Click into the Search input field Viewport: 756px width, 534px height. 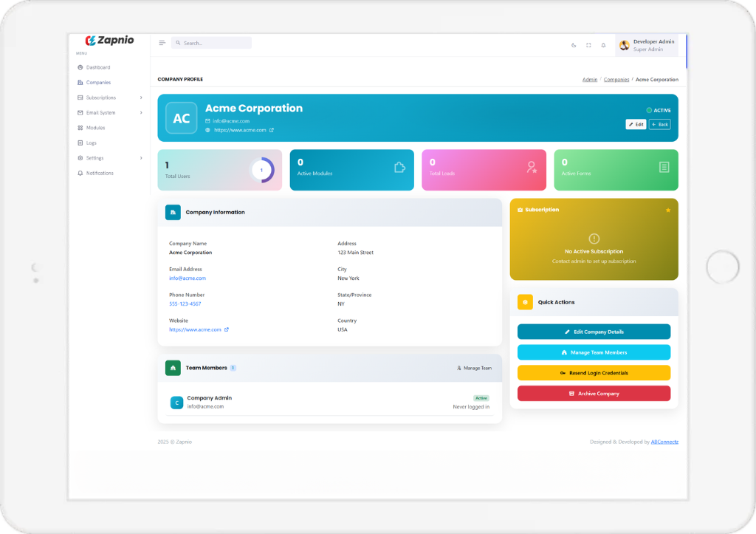click(x=214, y=43)
